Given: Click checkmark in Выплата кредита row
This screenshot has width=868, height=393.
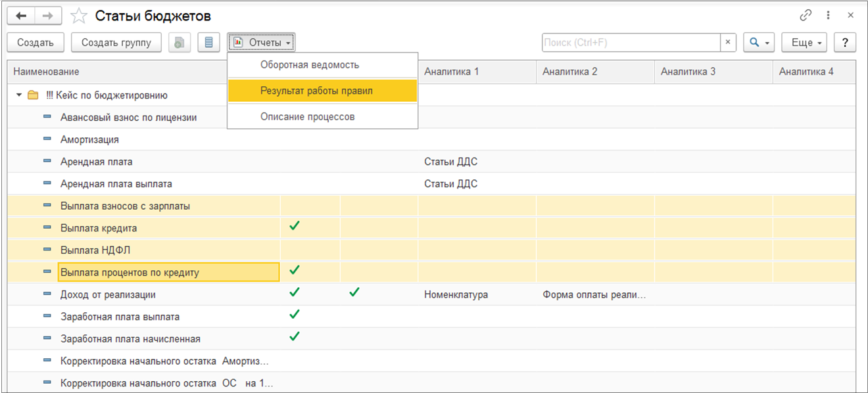Looking at the screenshot, I should [295, 226].
